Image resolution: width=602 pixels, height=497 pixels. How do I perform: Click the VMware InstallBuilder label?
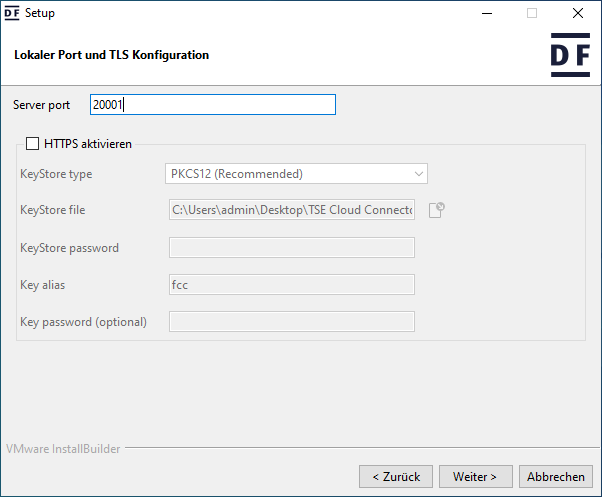[x=63, y=449]
